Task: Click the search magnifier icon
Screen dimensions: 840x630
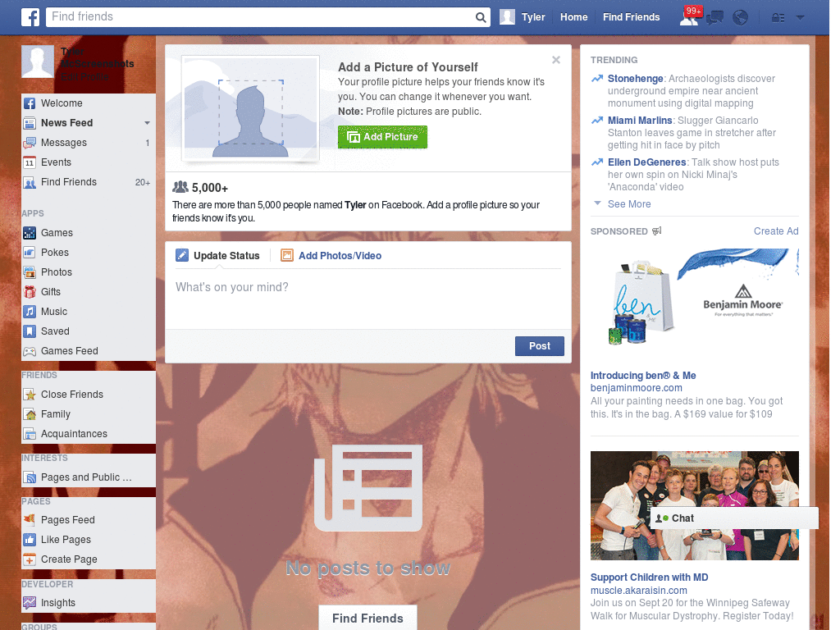Action: [x=481, y=17]
